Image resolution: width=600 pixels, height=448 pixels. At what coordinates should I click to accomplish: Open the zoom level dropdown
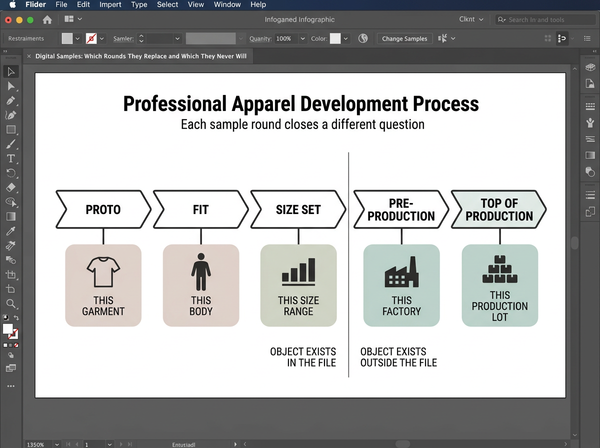click(57, 444)
